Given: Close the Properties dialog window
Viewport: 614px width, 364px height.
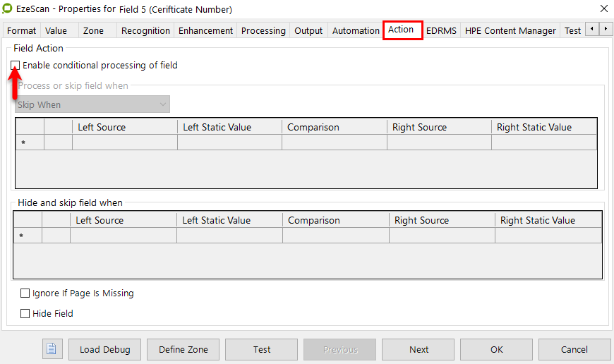Looking at the screenshot, I should [603, 9].
